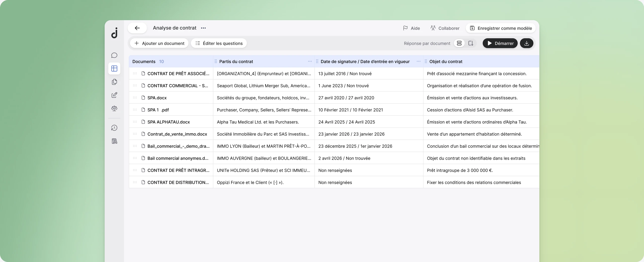Click the app logo in the sidebar
644x262 pixels.
[114, 33]
